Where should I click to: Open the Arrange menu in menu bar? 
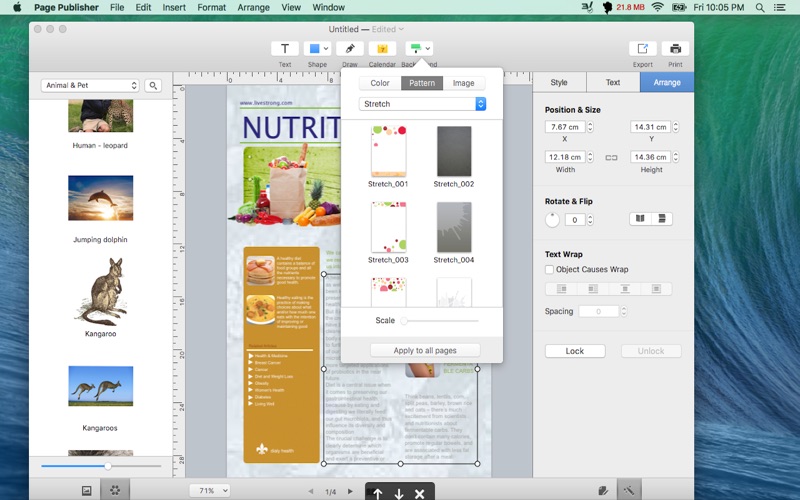[x=253, y=7]
